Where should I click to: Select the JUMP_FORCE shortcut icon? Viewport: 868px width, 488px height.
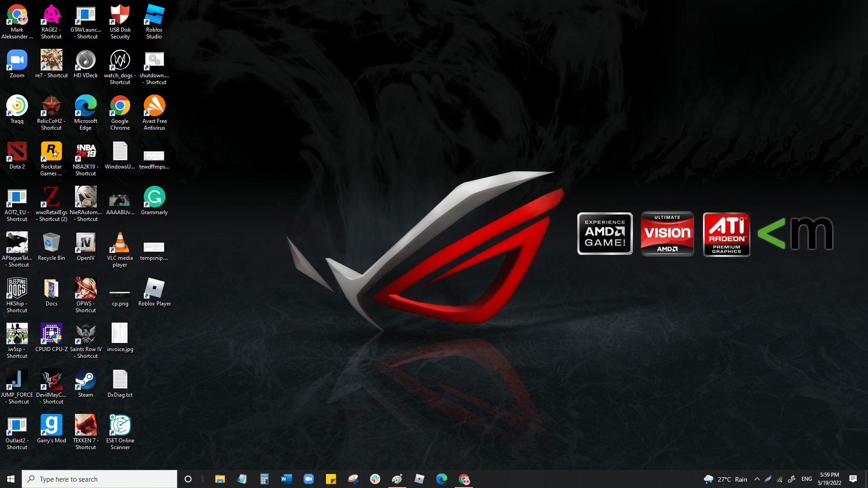click(17, 387)
